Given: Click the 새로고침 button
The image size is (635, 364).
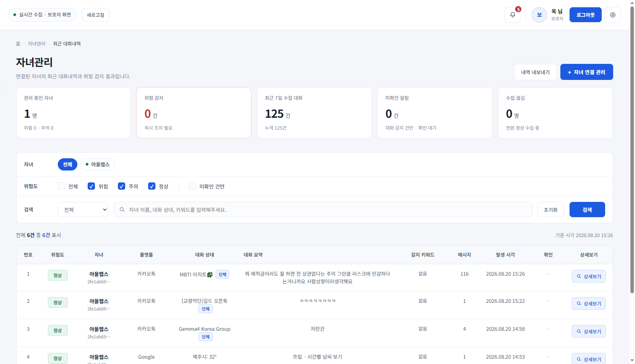Looking at the screenshot, I should point(96,15).
